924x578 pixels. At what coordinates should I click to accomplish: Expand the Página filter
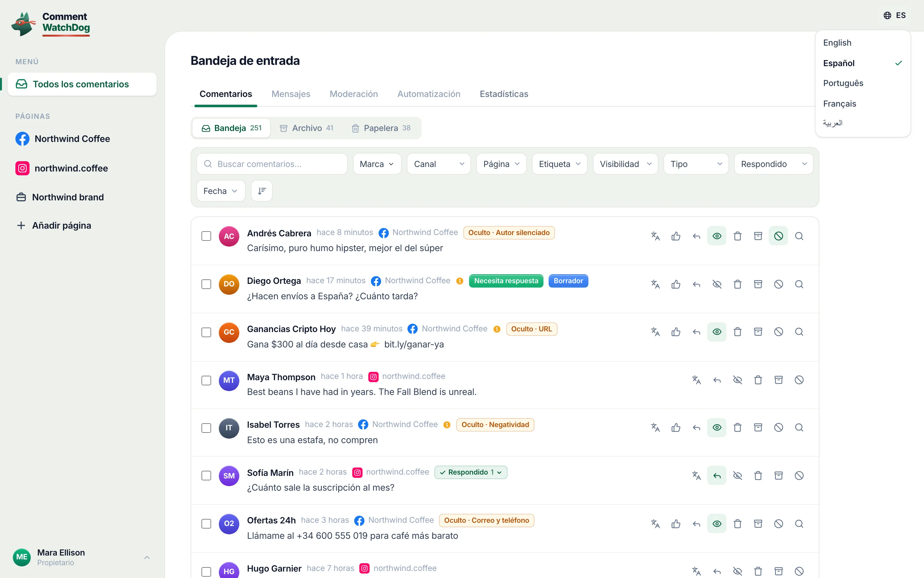(501, 164)
